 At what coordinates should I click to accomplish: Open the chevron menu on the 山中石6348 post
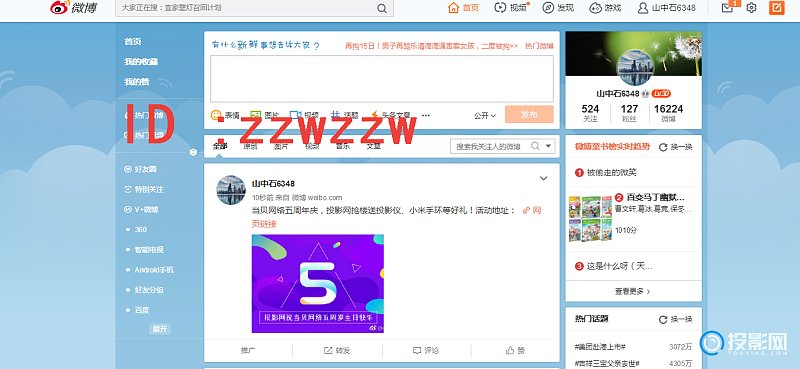(x=543, y=178)
